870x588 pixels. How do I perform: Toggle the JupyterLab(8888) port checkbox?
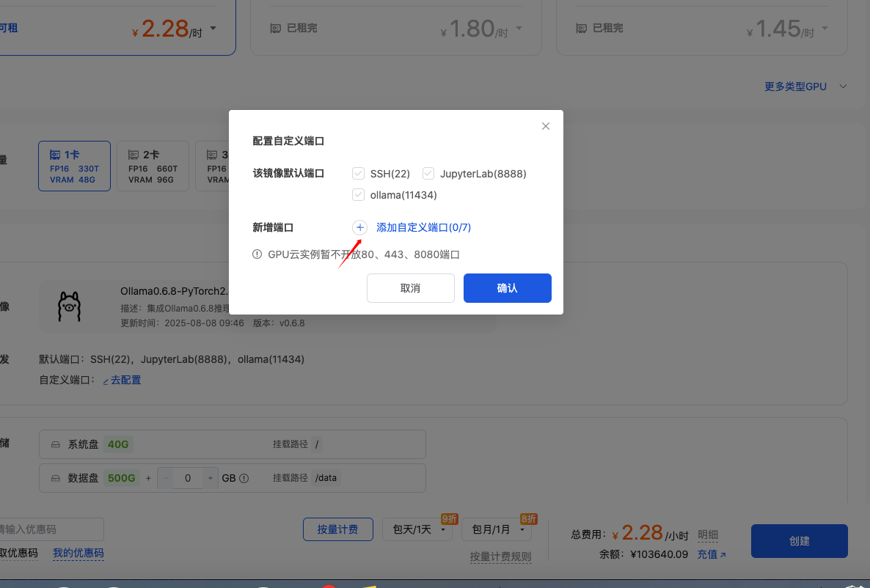tap(428, 174)
